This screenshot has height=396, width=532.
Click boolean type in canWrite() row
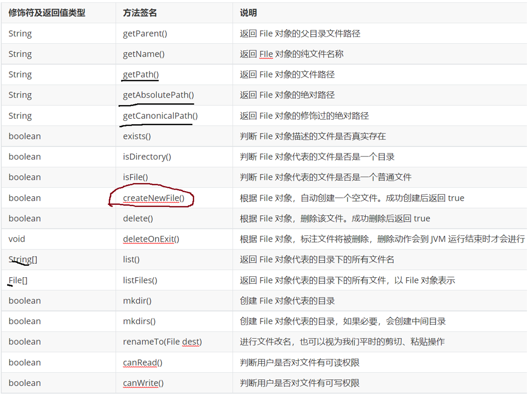pos(24,383)
